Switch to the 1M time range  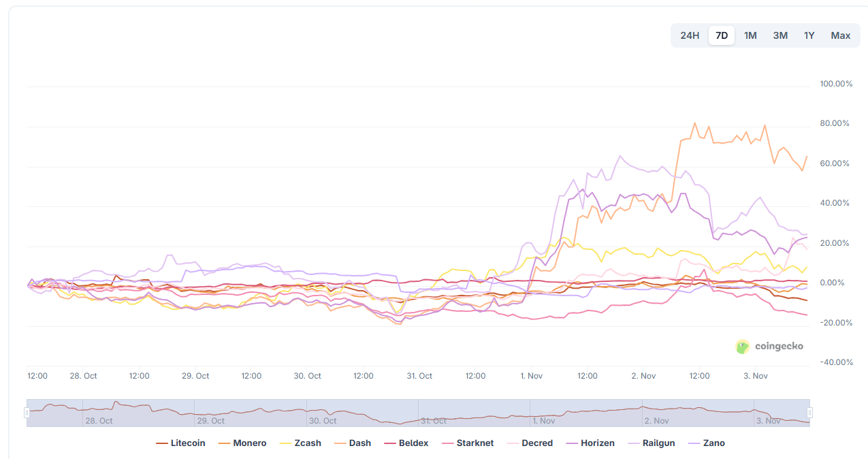pos(750,35)
